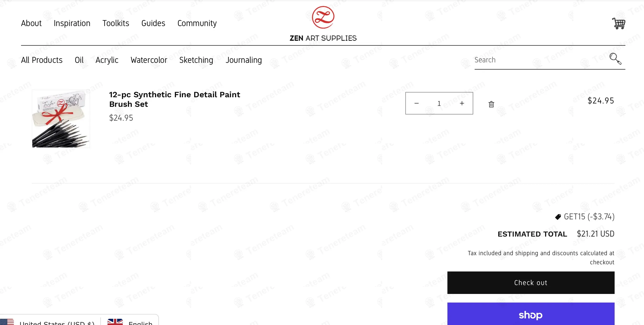Click the quantity value field
This screenshot has height=325, width=644.
pyautogui.click(x=439, y=103)
